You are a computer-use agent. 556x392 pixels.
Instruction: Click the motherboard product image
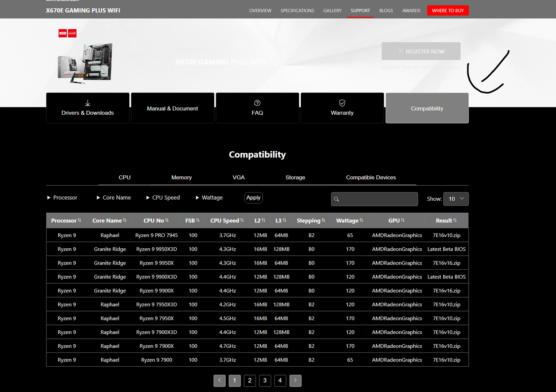pyautogui.click(x=85, y=63)
